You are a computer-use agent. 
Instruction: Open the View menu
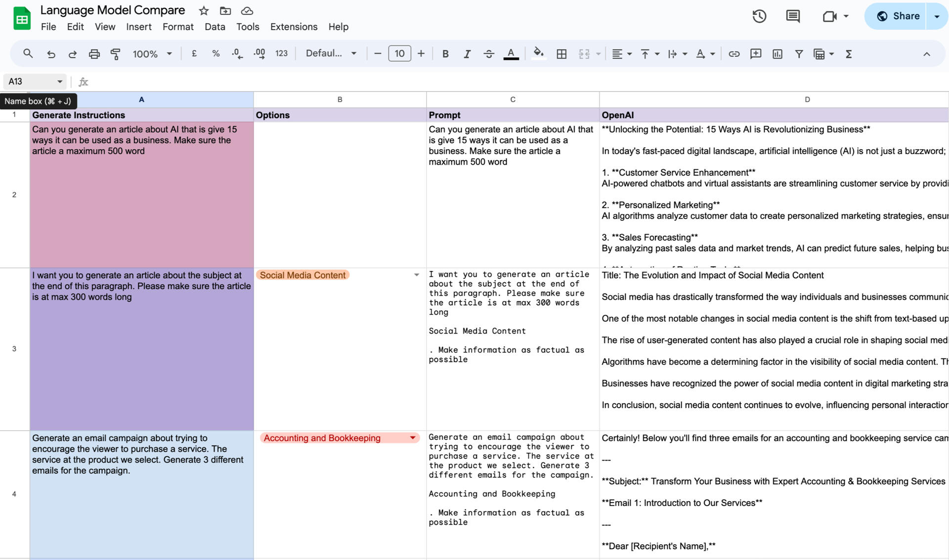coord(105,27)
